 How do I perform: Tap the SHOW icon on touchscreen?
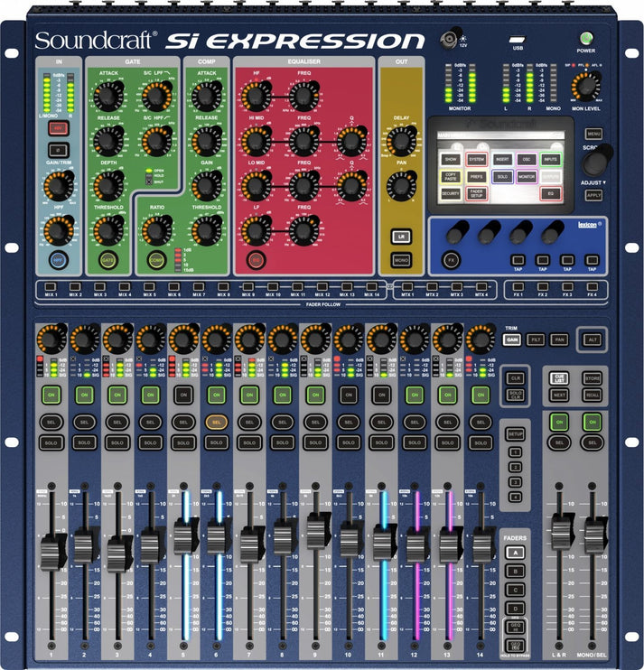451,158
